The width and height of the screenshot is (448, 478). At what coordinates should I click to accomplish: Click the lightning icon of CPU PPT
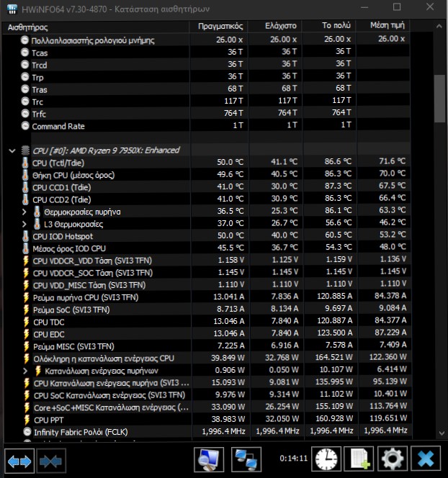pos(27,420)
